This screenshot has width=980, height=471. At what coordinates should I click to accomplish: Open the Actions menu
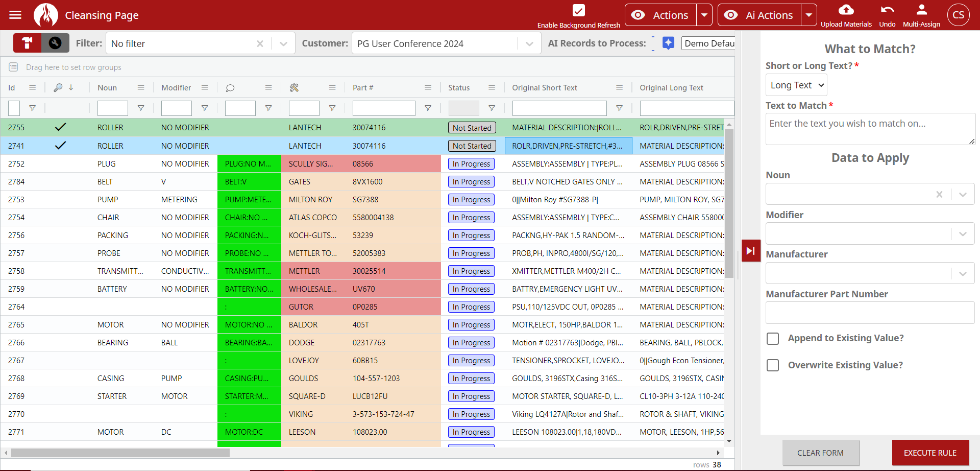[x=660, y=15]
